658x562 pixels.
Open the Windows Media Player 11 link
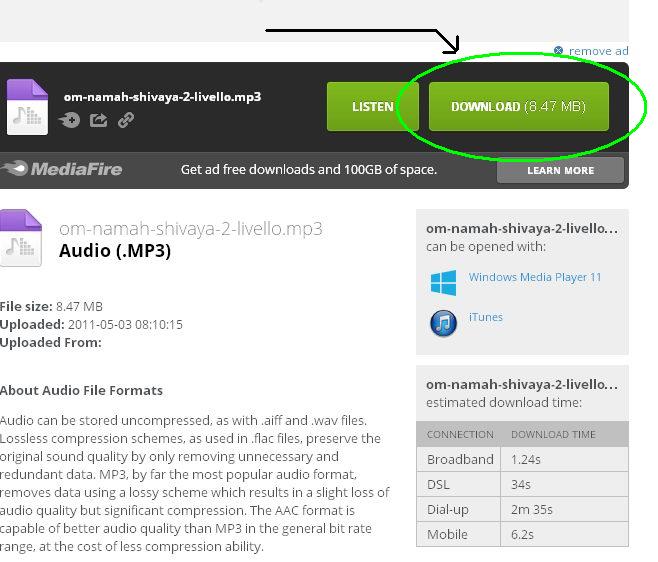(x=535, y=277)
